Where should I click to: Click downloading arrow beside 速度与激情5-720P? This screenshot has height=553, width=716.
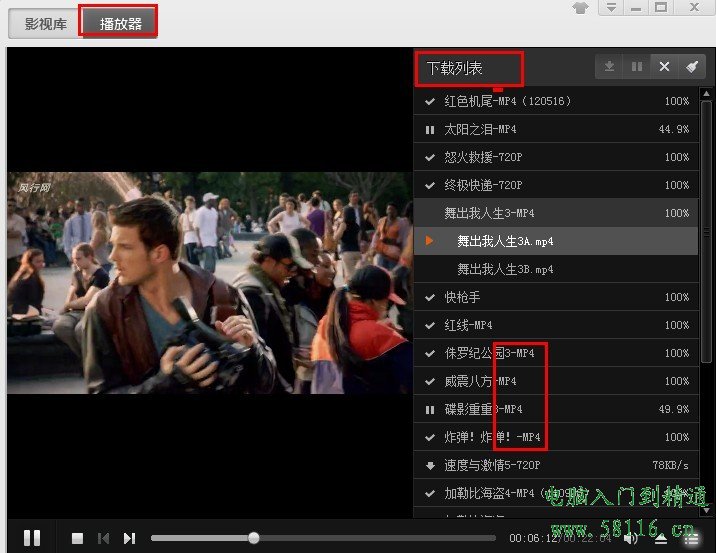[430, 466]
